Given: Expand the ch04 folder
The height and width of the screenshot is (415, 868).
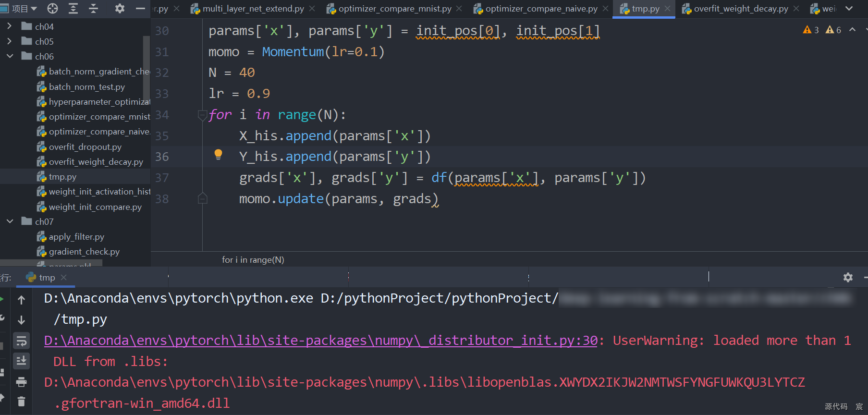Looking at the screenshot, I should [x=9, y=26].
